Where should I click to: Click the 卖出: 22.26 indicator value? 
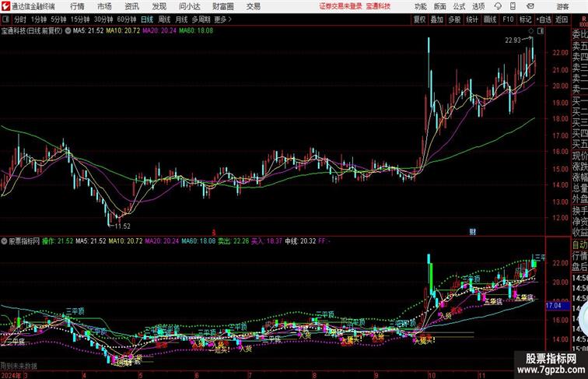tap(233, 241)
